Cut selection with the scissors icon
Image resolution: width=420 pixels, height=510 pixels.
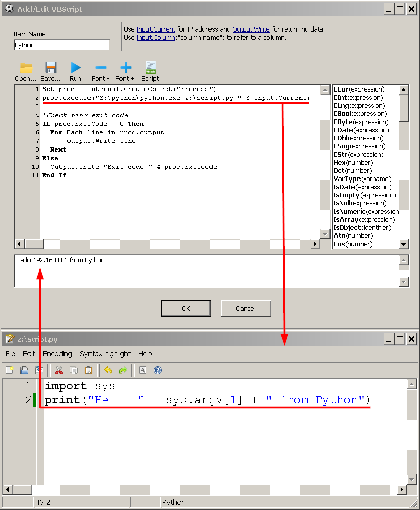pyautogui.click(x=59, y=370)
